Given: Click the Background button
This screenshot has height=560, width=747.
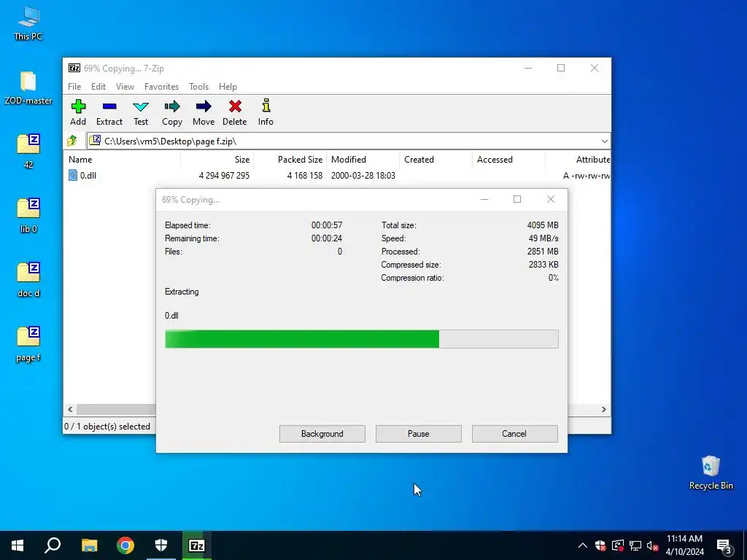Looking at the screenshot, I should [322, 434].
